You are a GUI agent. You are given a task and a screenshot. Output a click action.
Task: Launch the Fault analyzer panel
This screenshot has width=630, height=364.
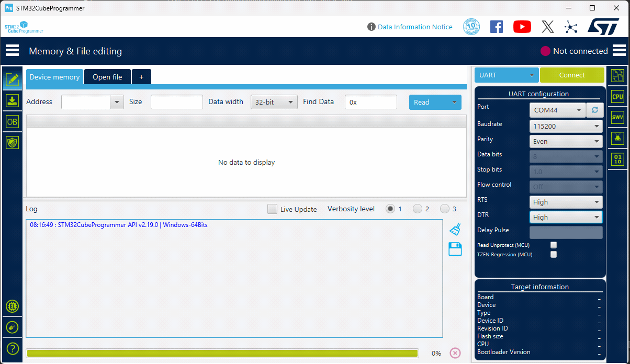pyautogui.click(x=617, y=138)
